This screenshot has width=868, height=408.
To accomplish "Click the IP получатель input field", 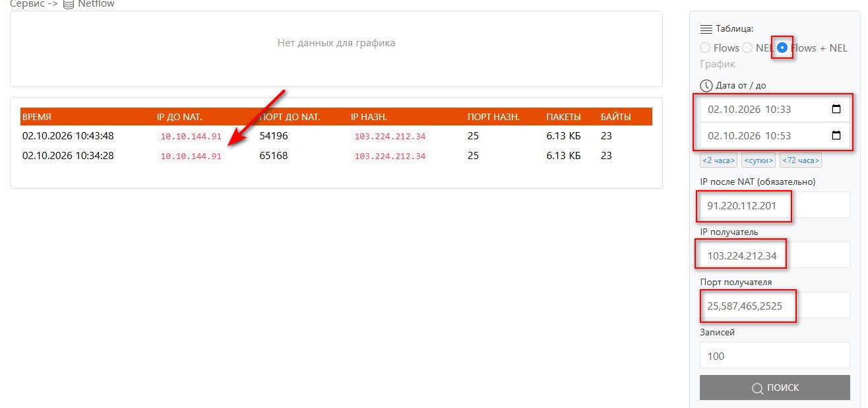I will (775, 255).
